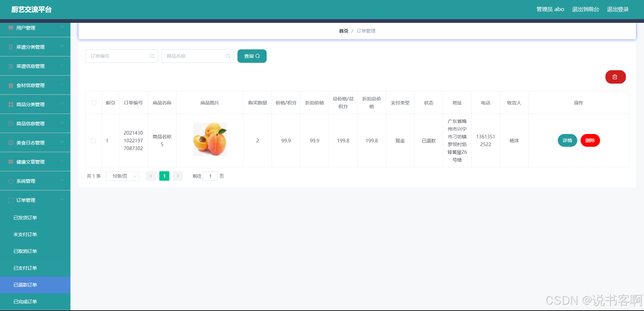This screenshot has width=644, height=311.
Task: Select the checkbox for order row 1
Action: click(94, 141)
